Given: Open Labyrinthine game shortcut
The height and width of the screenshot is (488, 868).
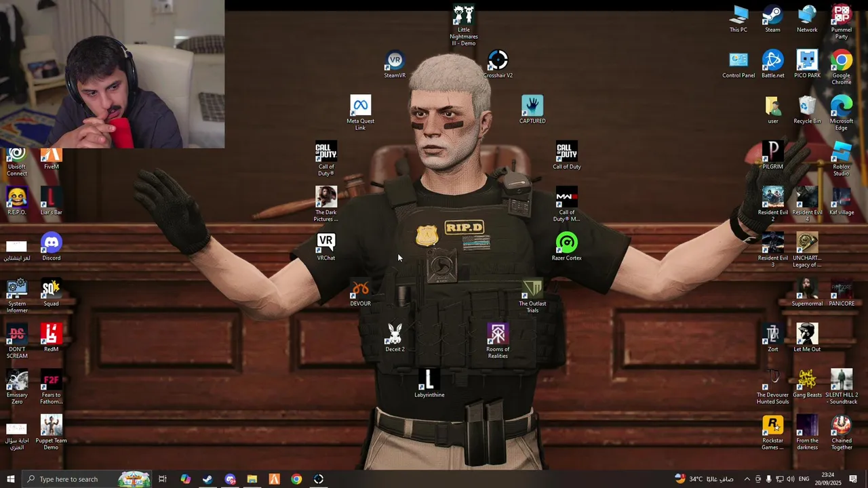Looking at the screenshot, I should click(x=429, y=383).
